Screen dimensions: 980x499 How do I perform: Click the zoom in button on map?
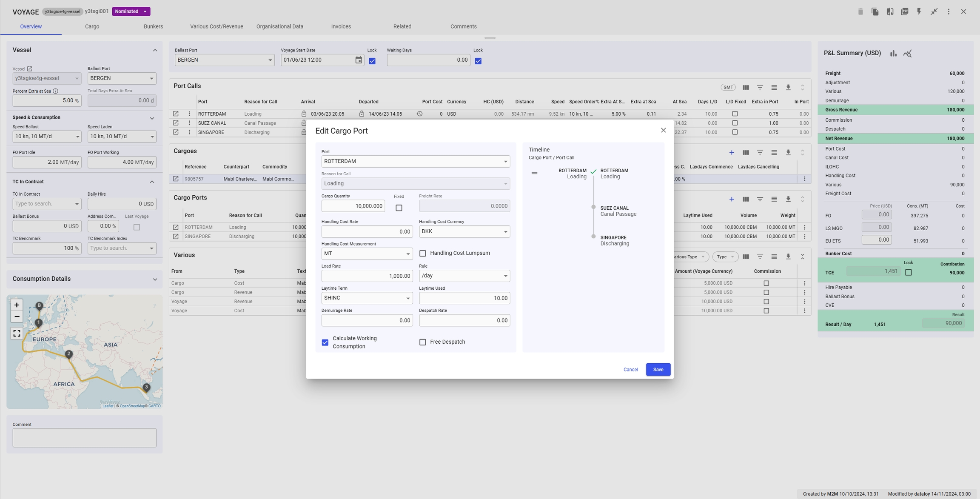point(17,305)
